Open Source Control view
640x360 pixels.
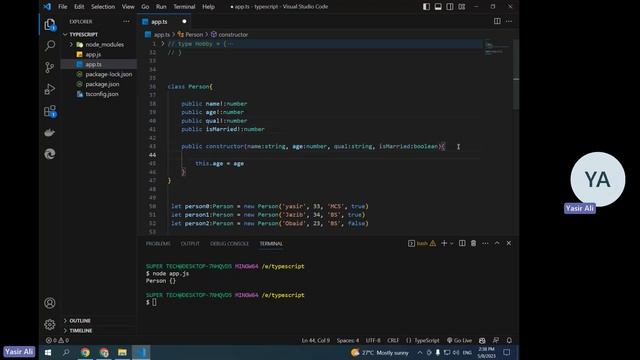click(x=49, y=67)
